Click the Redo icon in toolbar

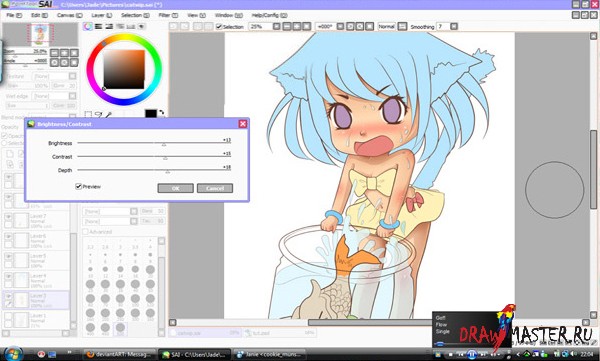click(x=184, y=26)
